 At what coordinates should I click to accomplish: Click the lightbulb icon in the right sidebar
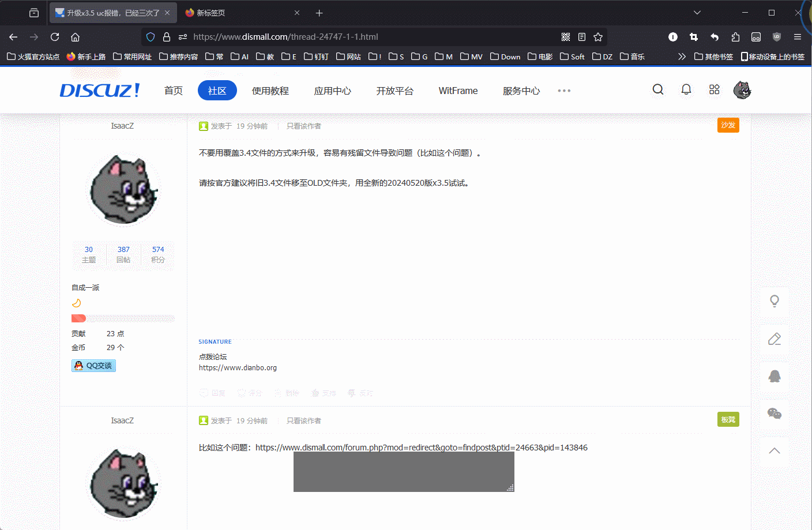775,302
